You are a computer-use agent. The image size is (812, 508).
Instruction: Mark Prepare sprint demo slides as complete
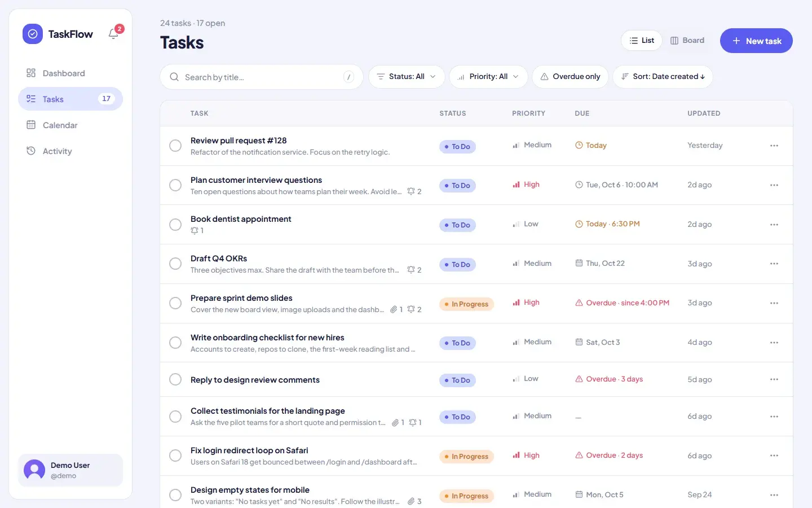(x=175, y=303)
